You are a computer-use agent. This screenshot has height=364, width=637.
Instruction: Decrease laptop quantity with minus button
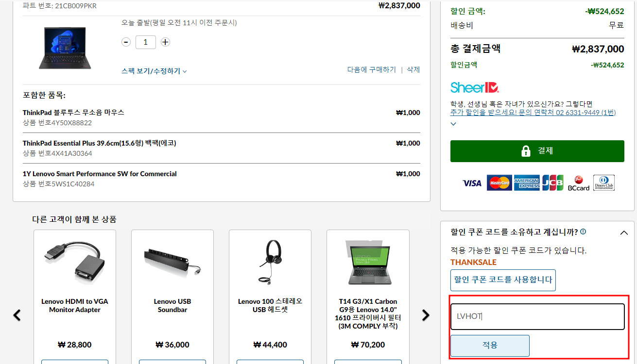pyautogui.click(x=126, y=42)
